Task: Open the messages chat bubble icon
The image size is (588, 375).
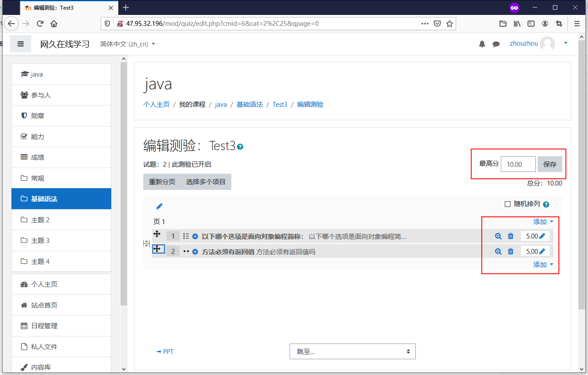Action: 496,44
